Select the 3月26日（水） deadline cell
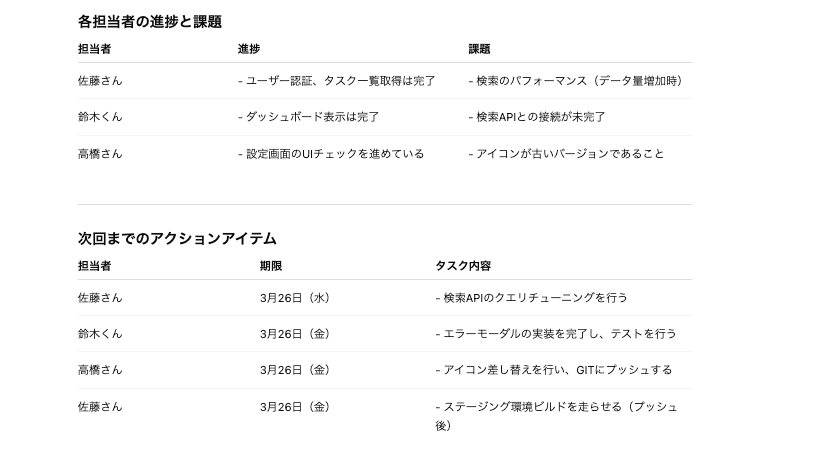 point(296,298)
